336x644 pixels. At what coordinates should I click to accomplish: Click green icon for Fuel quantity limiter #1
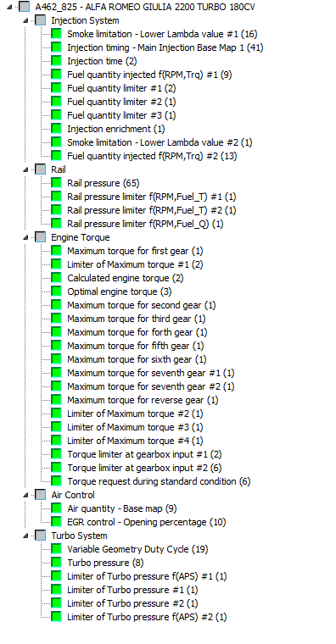[x=56, y=88]
